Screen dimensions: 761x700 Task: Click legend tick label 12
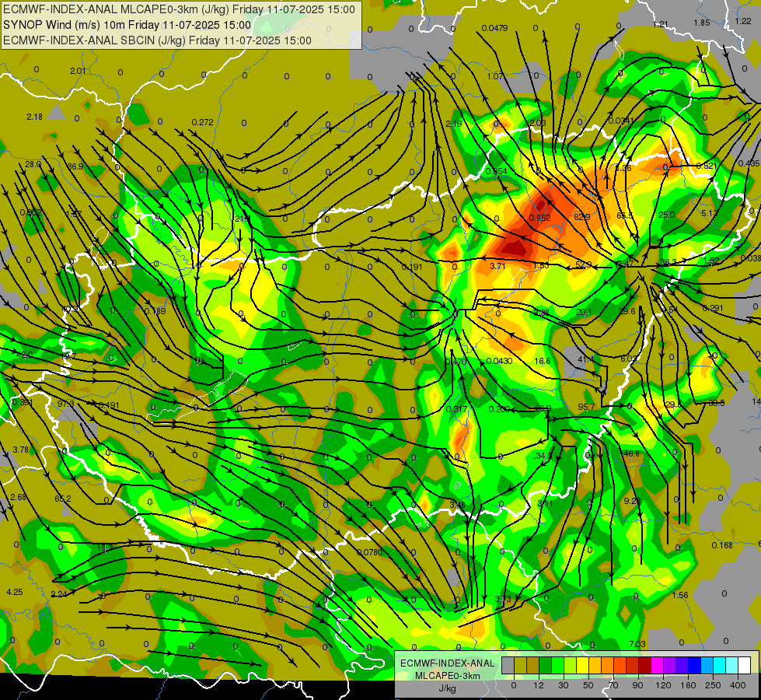click(538, 685)
